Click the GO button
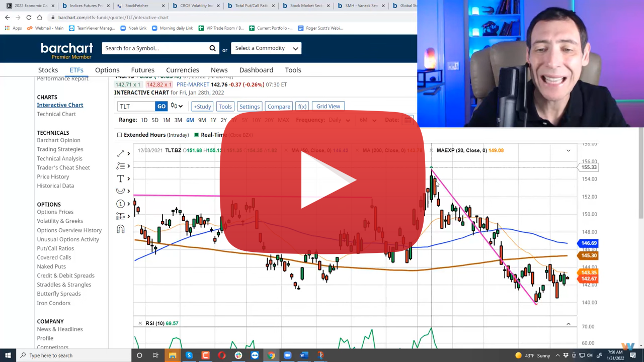The height and width of the screenshot is (362, 644). 161,106
